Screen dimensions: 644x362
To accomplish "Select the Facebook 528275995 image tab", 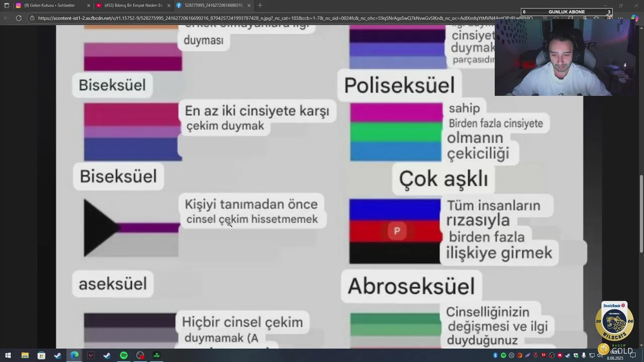I will [213, 5].
